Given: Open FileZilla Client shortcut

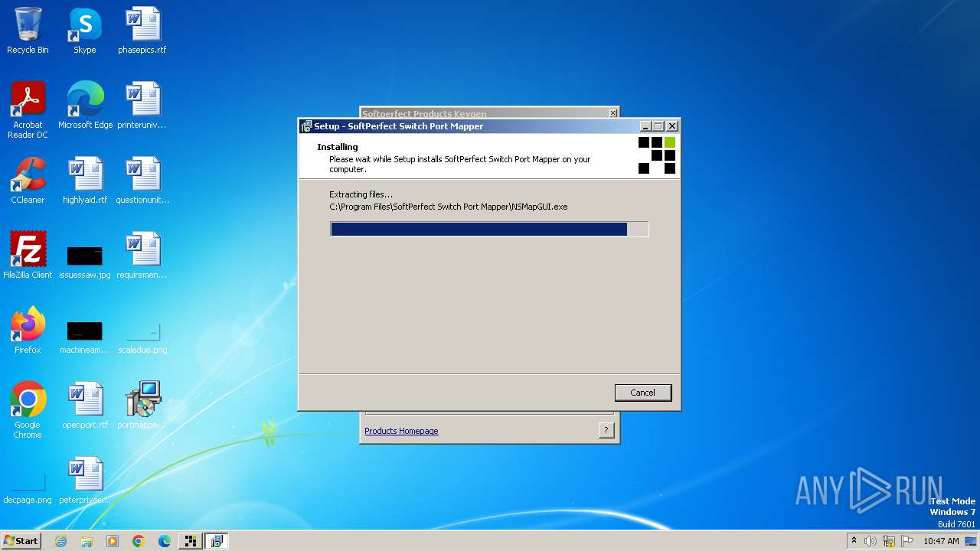Looking at the screenshot, I should (x=28, y=256).
